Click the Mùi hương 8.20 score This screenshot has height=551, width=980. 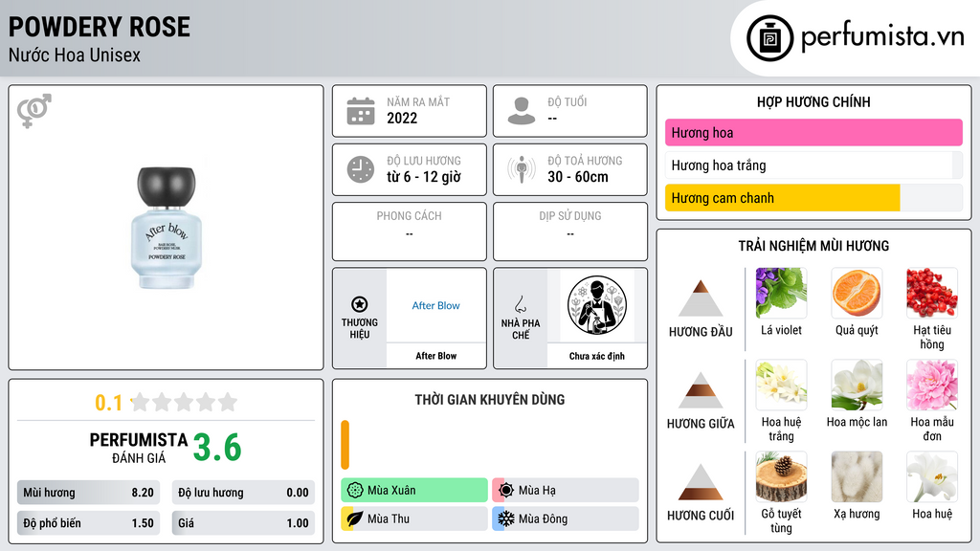point(89,493)
